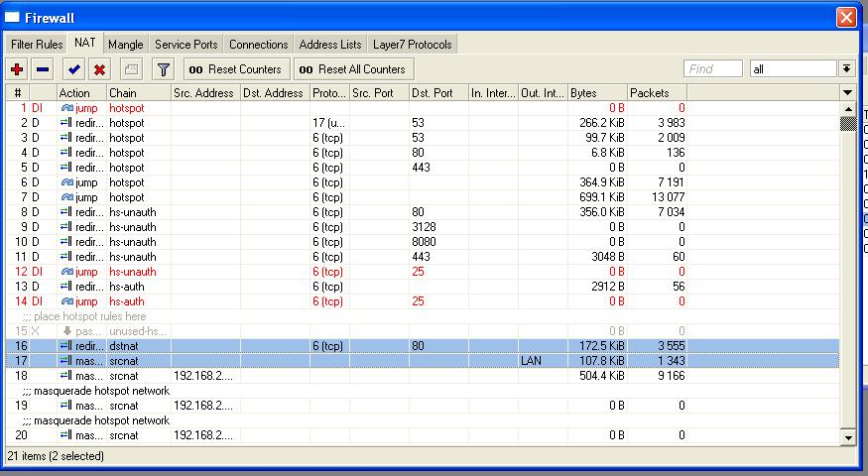Viewport: 868px width, 476px height.
Task: Click the Firewall window title icon
Action: tap(12, 17)
